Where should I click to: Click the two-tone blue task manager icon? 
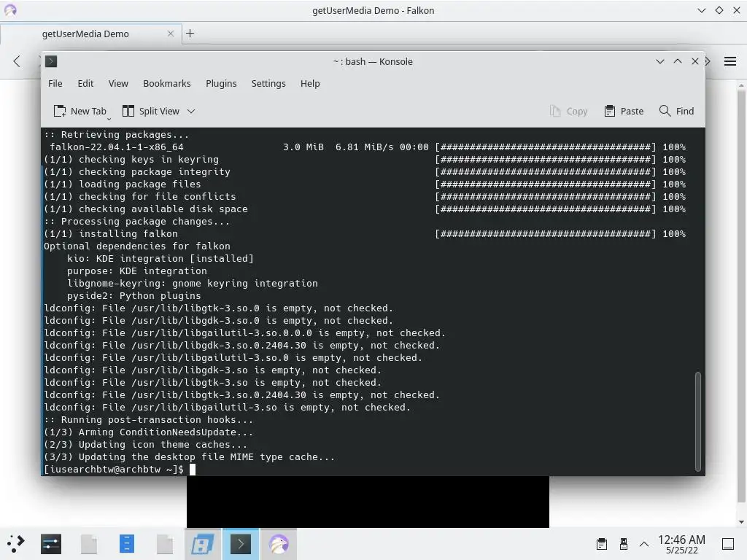coord(203,544)
